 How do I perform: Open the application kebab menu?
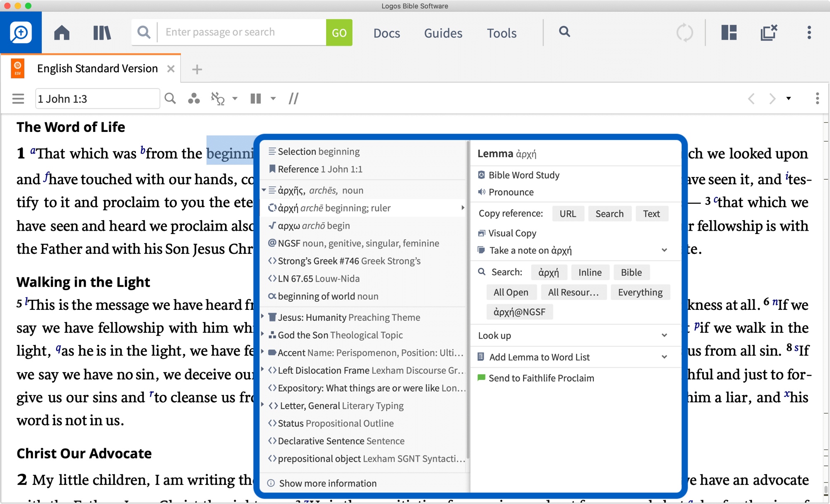pyautogui.click(x=809, y=32)
